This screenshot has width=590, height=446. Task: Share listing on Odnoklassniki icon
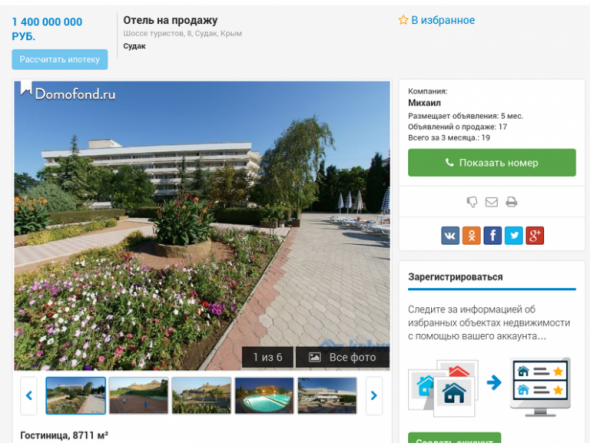click(471, 236)
